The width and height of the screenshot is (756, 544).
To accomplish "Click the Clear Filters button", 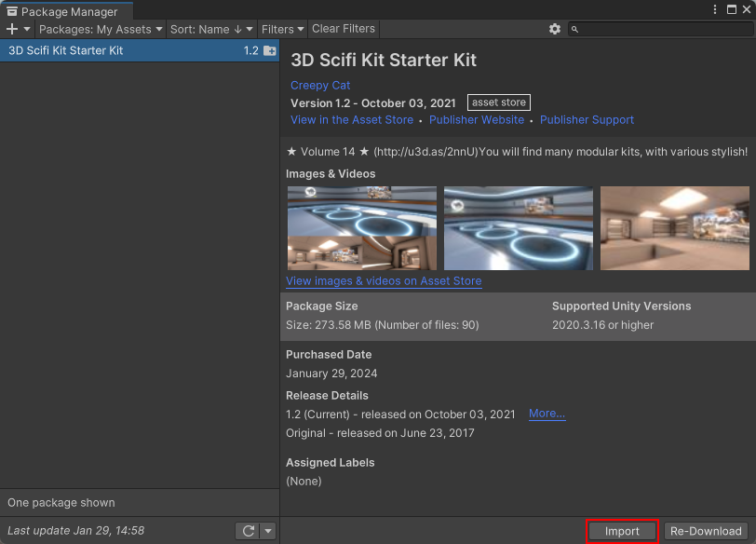I will point(344,29).
